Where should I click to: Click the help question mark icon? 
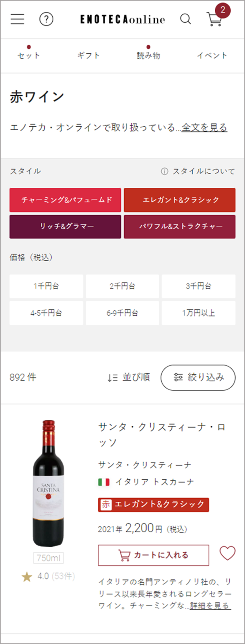click(x=46, y=19)
